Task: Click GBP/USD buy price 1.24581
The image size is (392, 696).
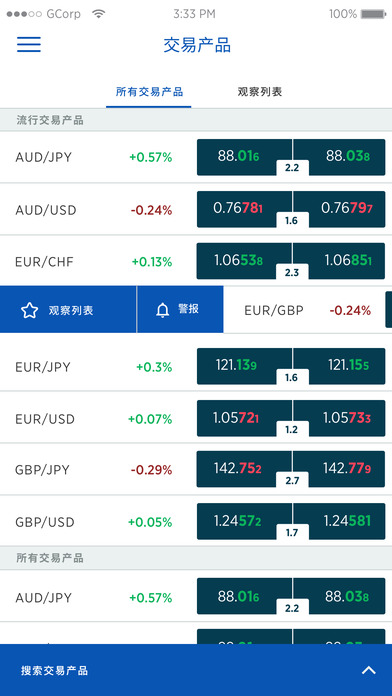Action: pos(339,521)
